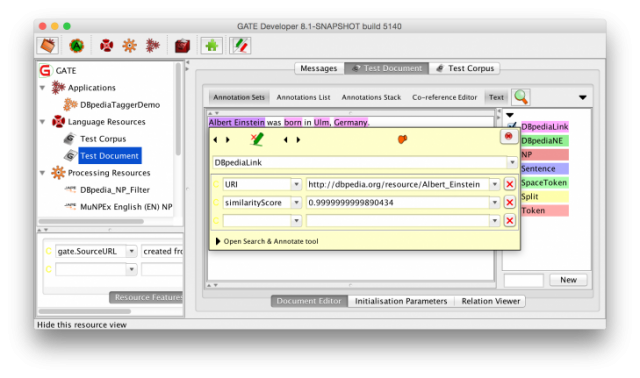Toggle the Annotations List view
Image resolution: width=640 pixels, height=378 pixels.
pos(303,97)
